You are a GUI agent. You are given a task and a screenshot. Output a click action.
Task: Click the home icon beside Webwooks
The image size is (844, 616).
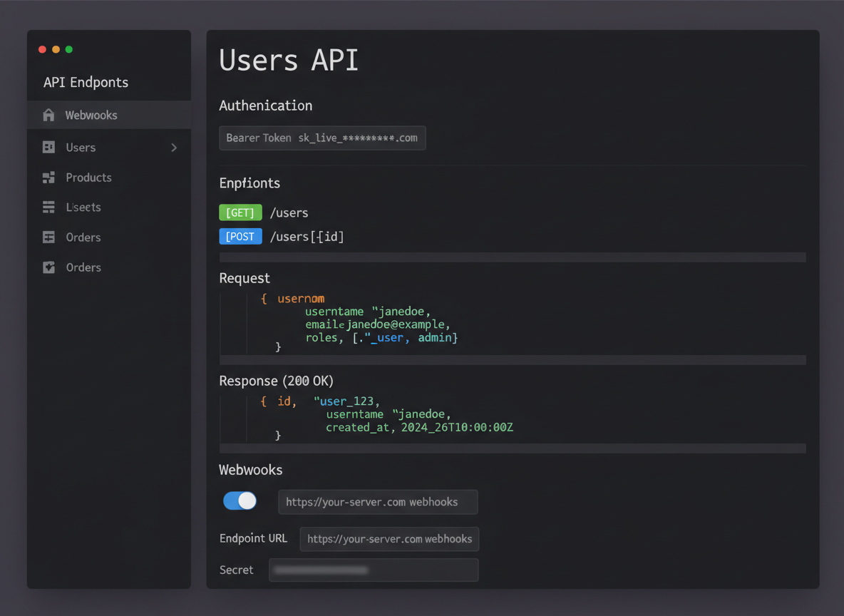[48, 115]
